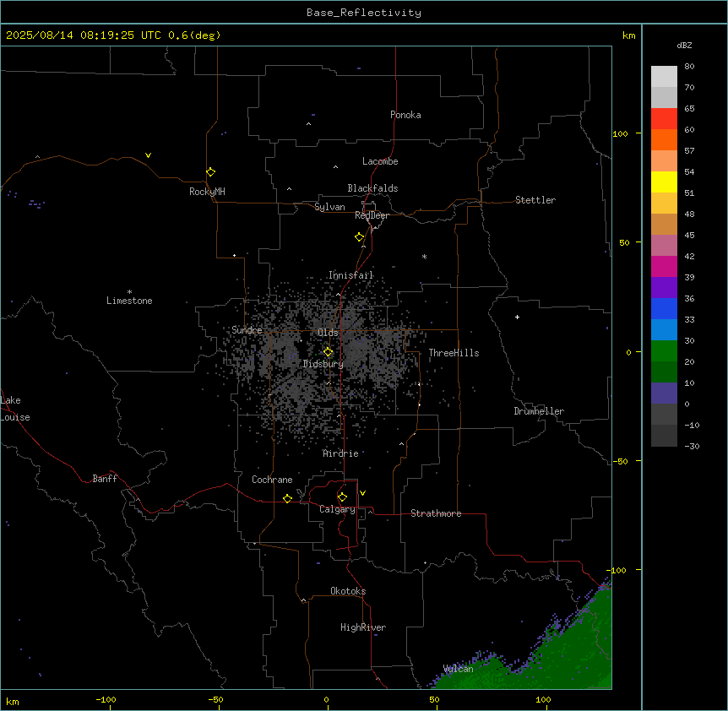The image size is (728, 711).
Task: Select the magenta 42 dBZ color swatch
Action: coord(664,266)
